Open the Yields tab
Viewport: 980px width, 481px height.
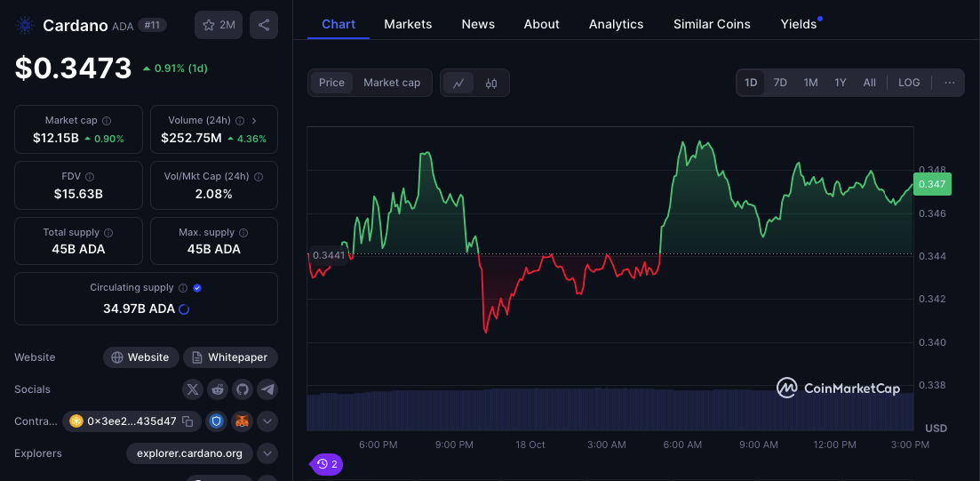coord(799,24)
